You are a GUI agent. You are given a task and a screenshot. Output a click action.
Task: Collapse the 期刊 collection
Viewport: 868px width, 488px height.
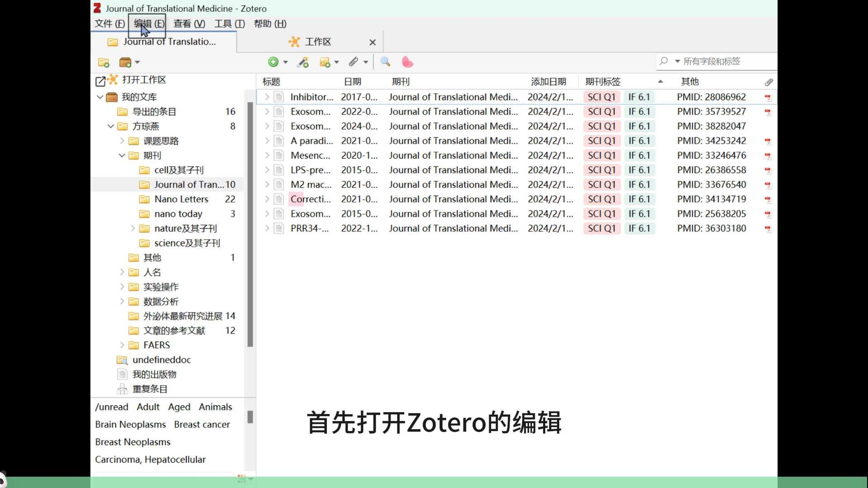pyautogui.click(x=122, y=155)
